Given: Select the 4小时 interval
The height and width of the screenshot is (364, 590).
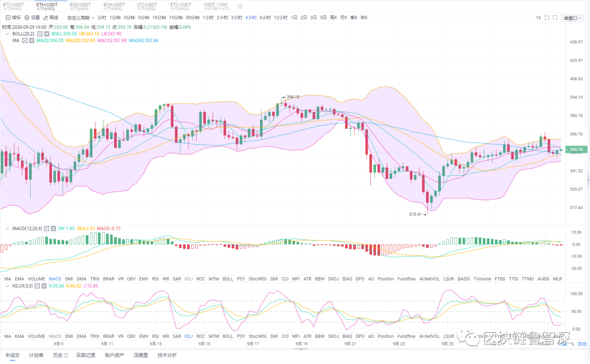Looking at the screenshot, I should point(251,17).
